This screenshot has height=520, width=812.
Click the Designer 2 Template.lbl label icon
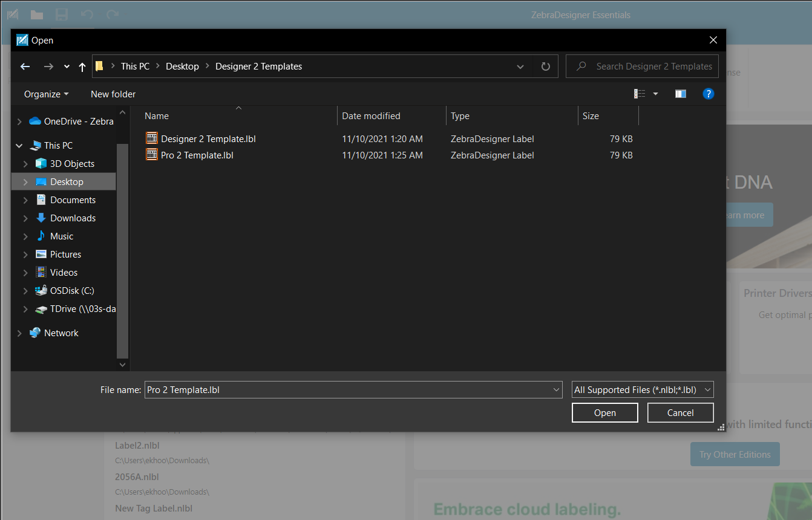(x=152, y=138)
